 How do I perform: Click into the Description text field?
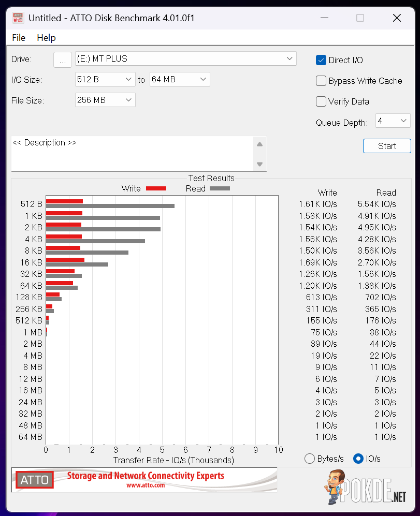point(133,154)
